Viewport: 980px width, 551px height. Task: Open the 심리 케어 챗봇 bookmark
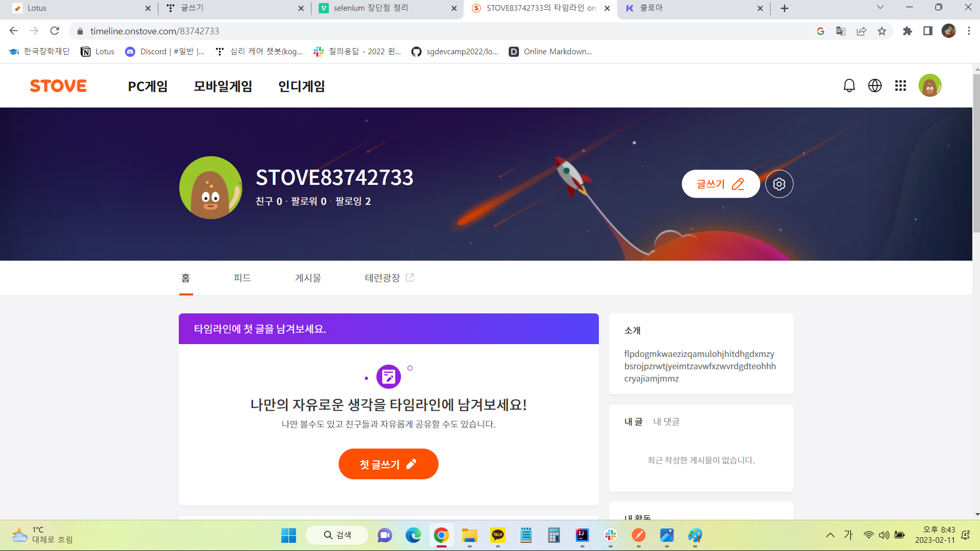point(259,51)
